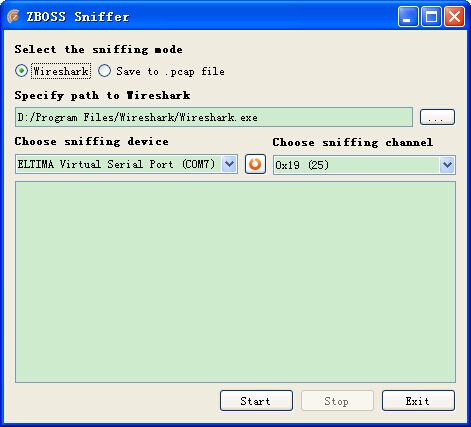Open the ELTIMA Virtual Serial Port combo box
Image resolution: width=471 pixels, height=427 pixels.
pos(126,164)
